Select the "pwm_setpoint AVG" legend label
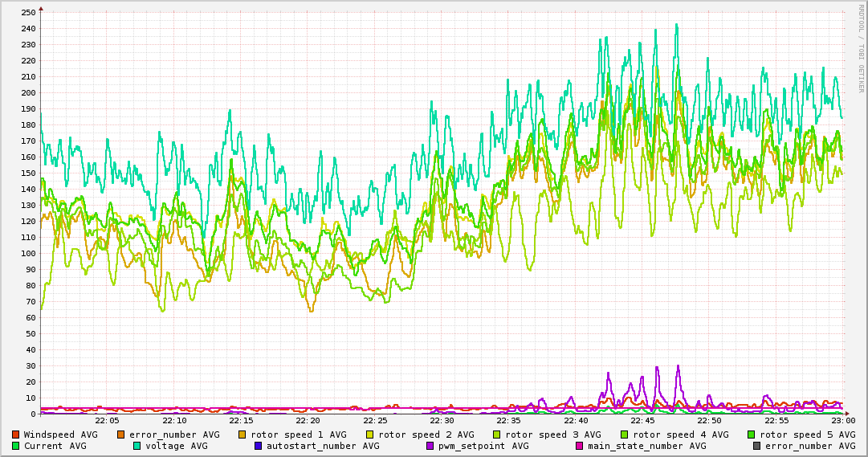The height and width of the screenshot is (457, 868). click(483, 446)
